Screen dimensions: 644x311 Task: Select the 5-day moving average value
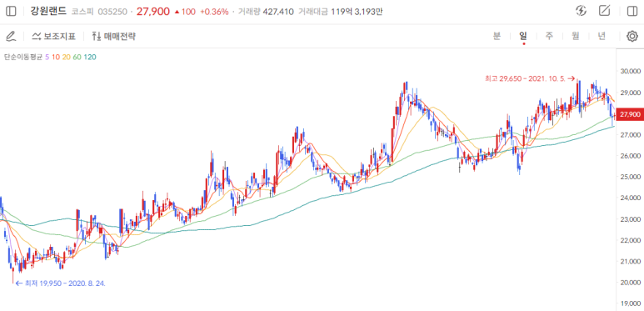pyautogui.click(x=47, y=57)
